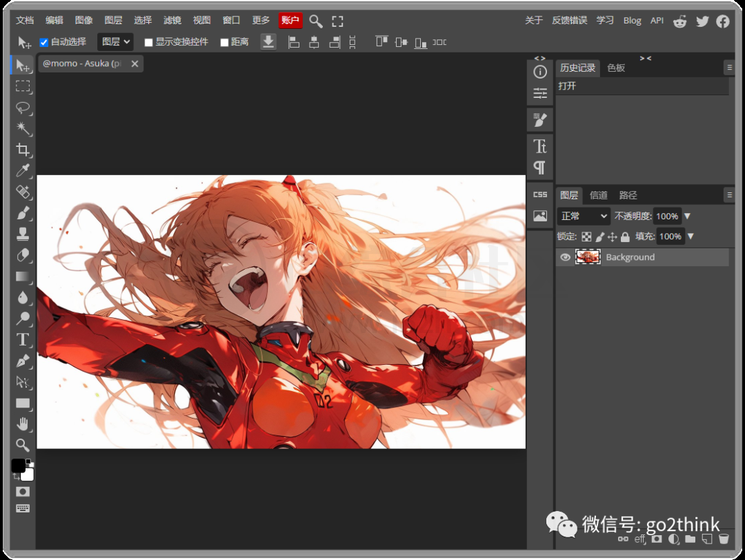Screen dimensions: 745x560
Task: Select the Type tool
Action: coord(22,339)
